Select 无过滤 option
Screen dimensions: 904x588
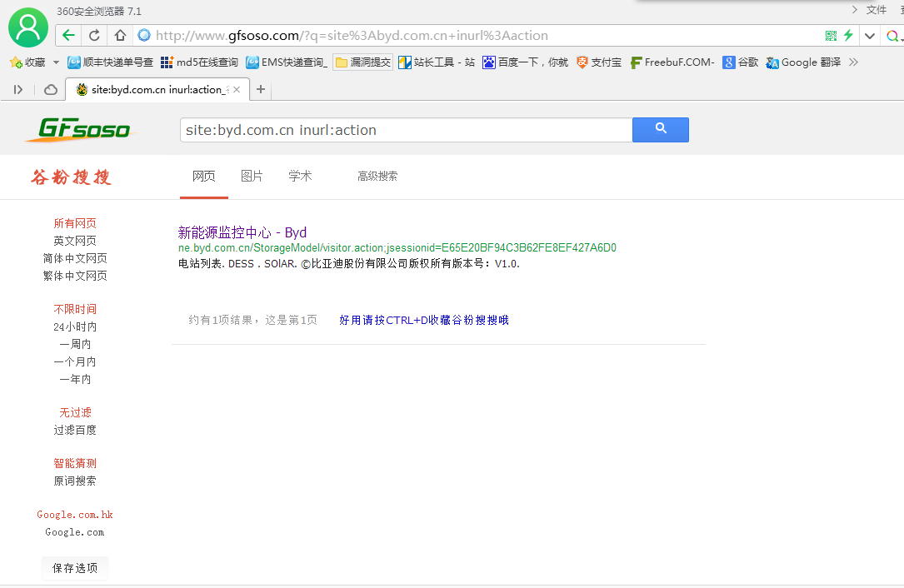tap(75, 412)
